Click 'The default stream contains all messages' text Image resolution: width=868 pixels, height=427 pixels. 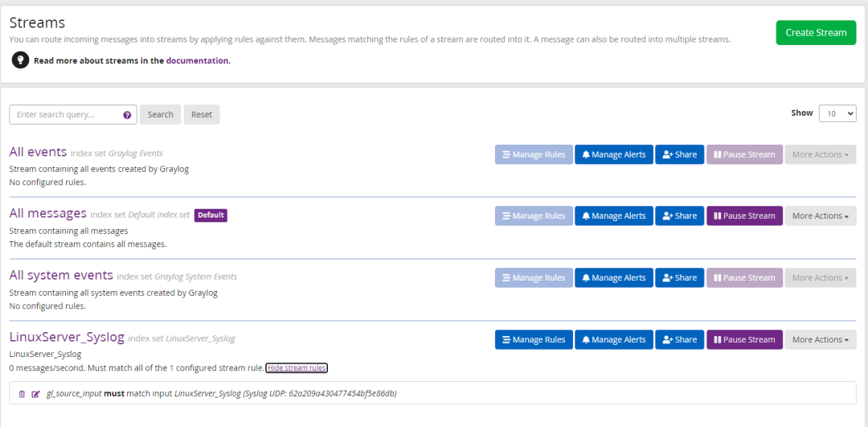pyautogui.click(x=88, y=244)
